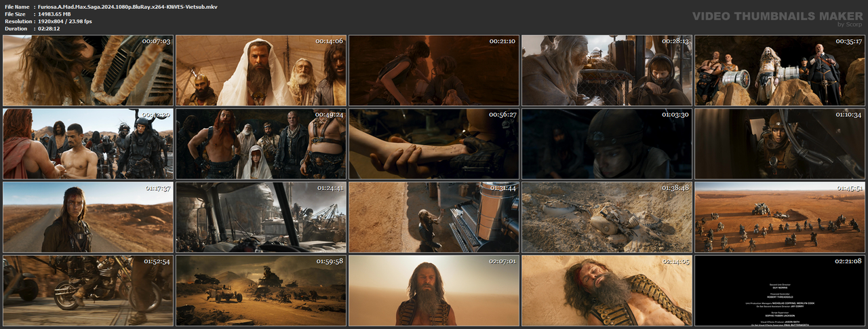Screen dimensions: 868x329
Task: Click the arm close-up thumbnail at 00:56:27
Action: (434, 144)
